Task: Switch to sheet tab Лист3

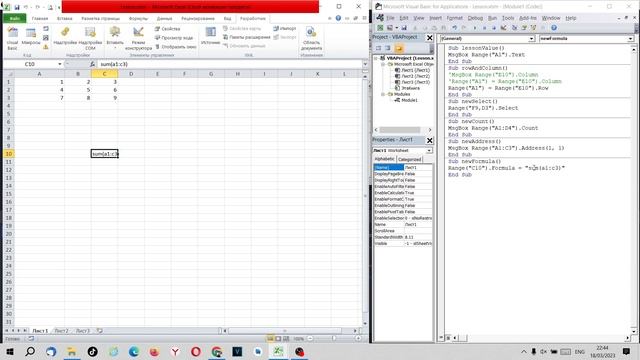Action: [83, 331]
